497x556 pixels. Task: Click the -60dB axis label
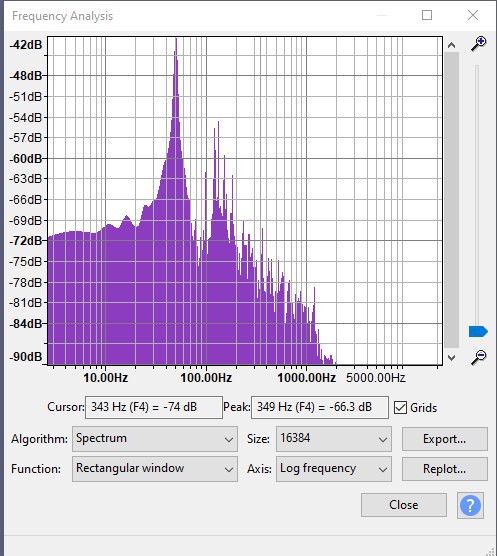coord(26,159)
